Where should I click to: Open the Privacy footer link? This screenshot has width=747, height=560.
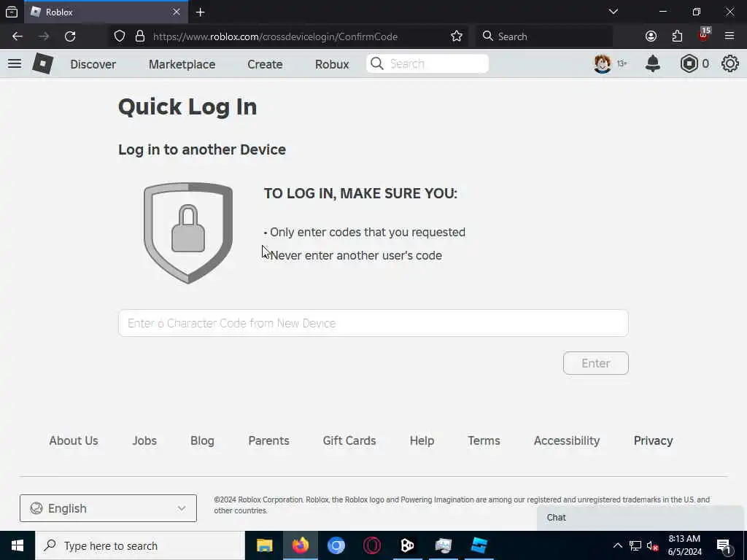coord(653,440)
